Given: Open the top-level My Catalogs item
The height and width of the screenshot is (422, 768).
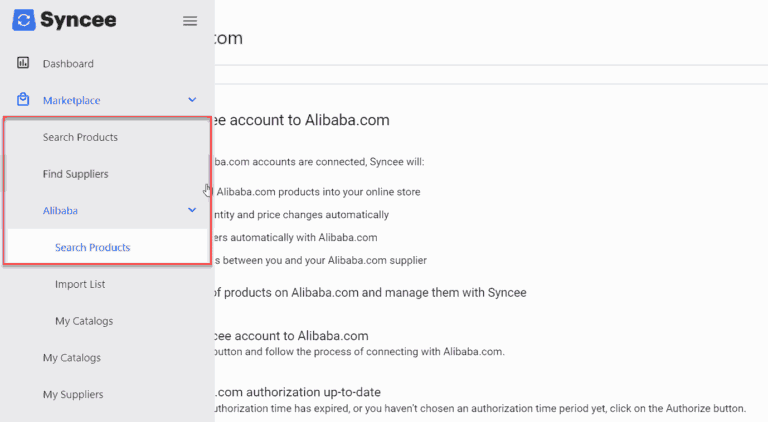Looking at the screenshot, I should (x=71, y=357).
